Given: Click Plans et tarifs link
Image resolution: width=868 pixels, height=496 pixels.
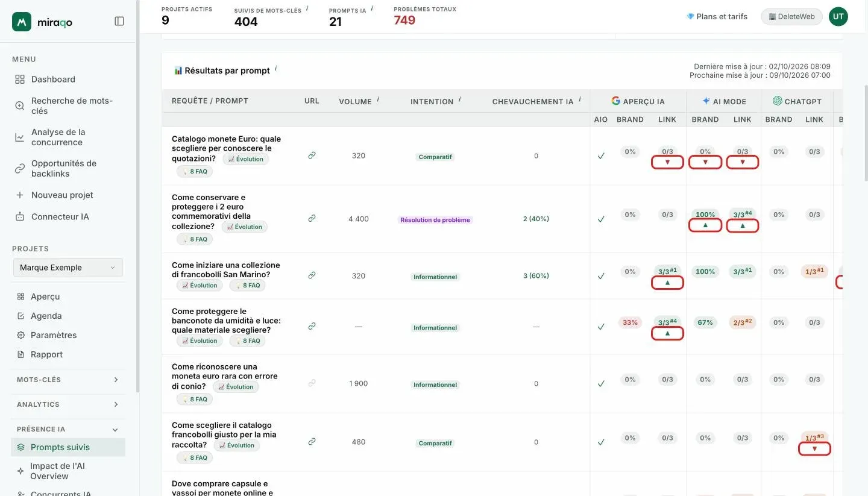Looking at the screenshot, I should (717, 17).
